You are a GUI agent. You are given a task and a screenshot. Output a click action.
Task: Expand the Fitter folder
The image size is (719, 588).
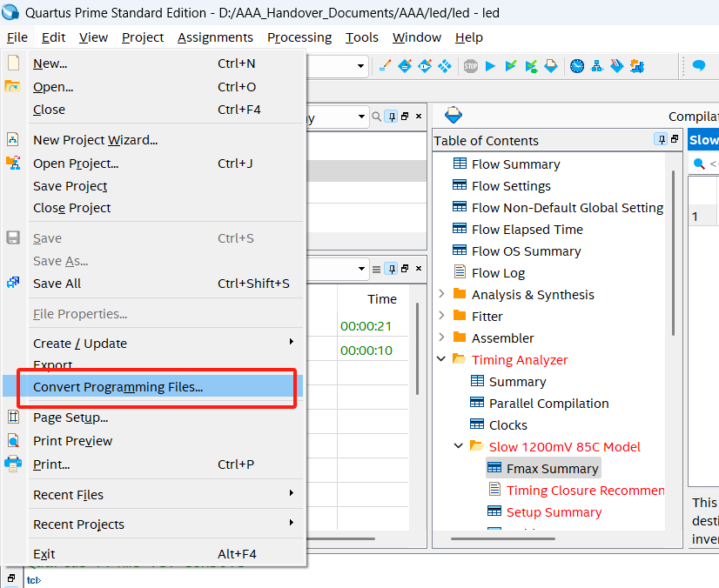tap(441, 315)
